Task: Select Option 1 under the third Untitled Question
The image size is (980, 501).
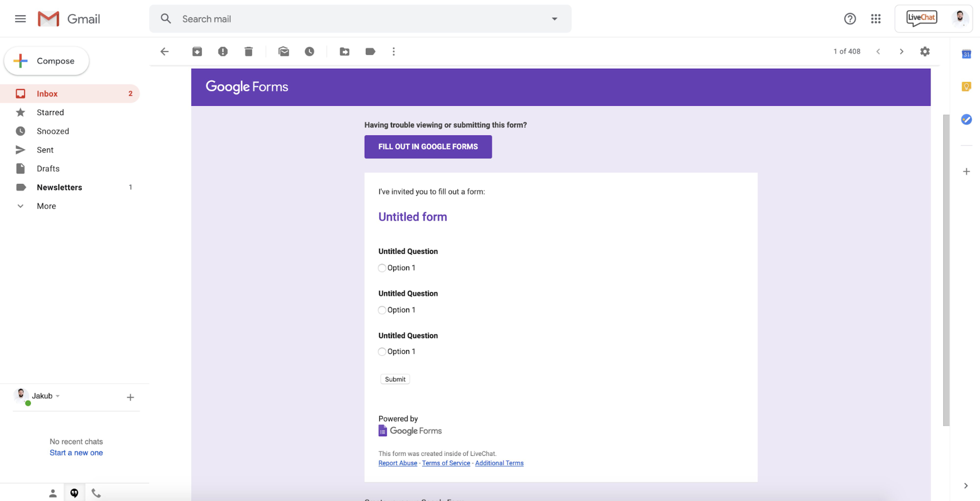Action: coord(382,351)
